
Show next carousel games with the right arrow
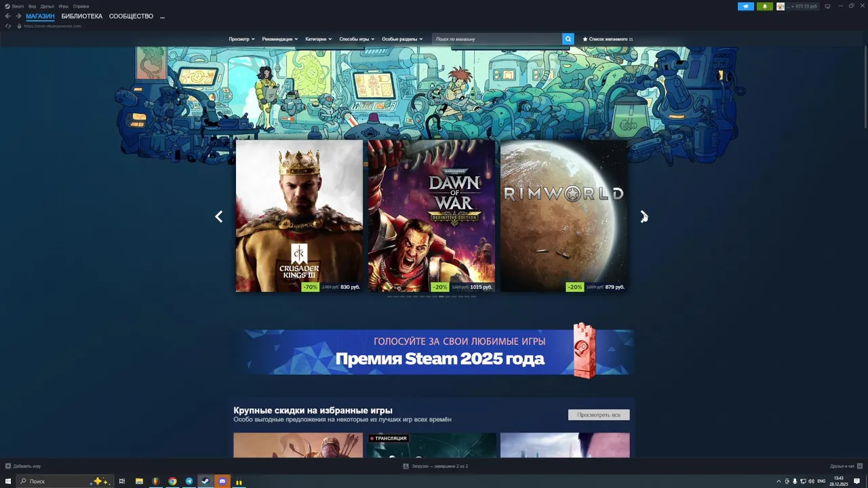pos(644,216)
